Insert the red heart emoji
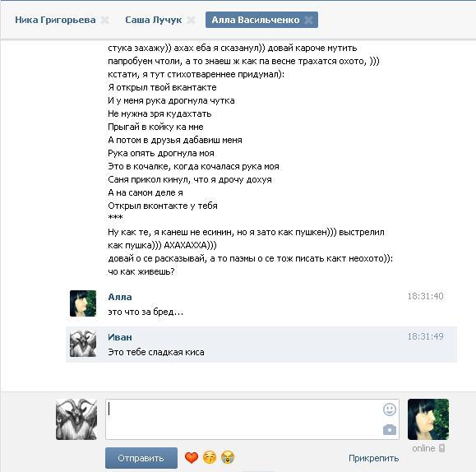This screenshot has height=472, width=476. point(192,457)
